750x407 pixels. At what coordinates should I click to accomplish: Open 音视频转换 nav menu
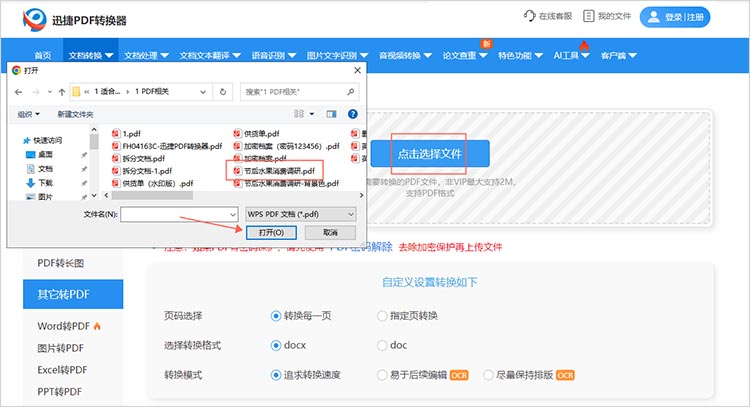(x=406, y=55)
